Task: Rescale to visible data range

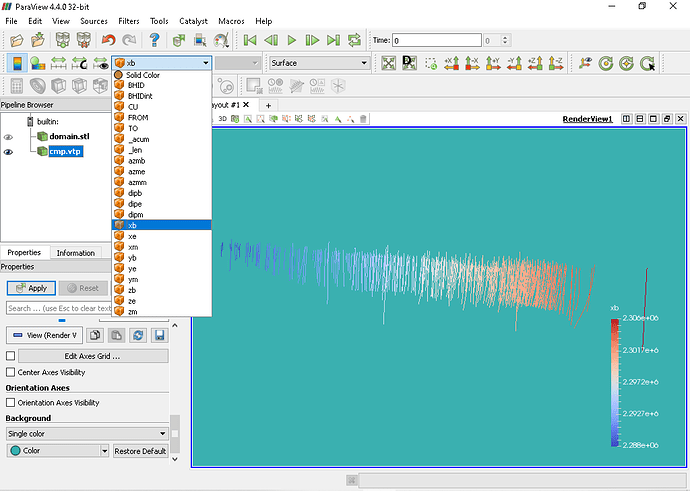Action: click(101, 63)
